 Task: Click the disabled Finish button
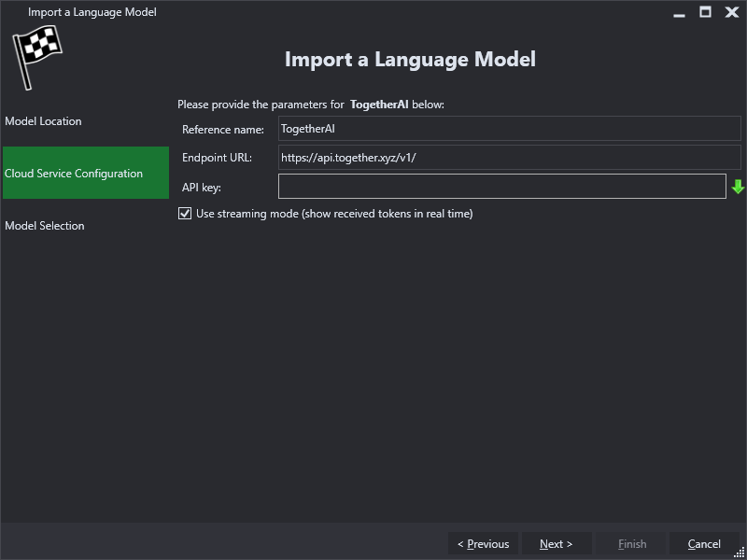(x=632, y=544)
